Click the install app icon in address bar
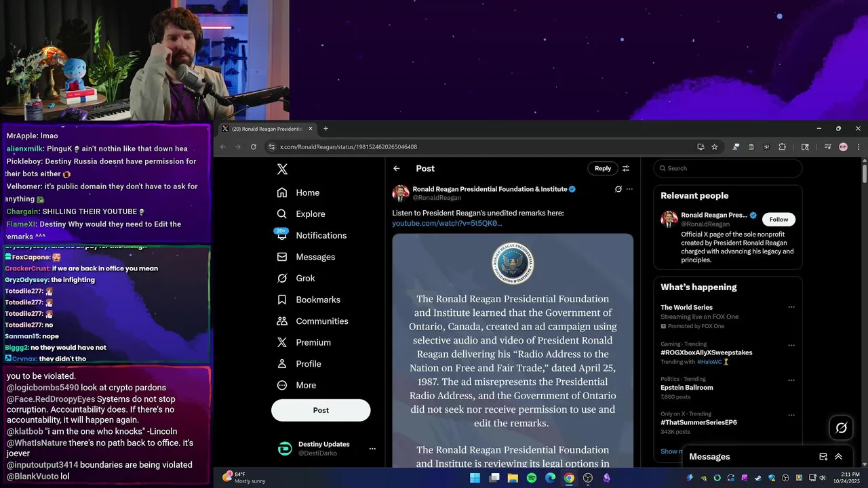 tap(701, 147)
